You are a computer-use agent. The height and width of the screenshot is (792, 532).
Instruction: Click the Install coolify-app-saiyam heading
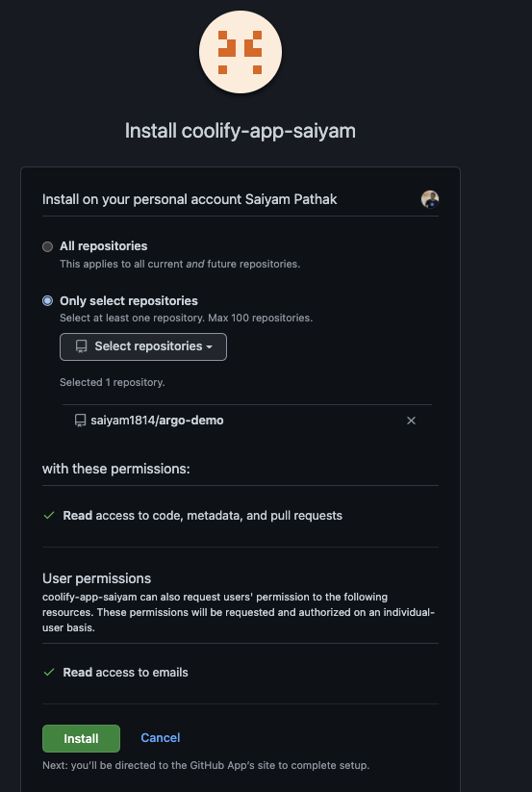point(241,131)
